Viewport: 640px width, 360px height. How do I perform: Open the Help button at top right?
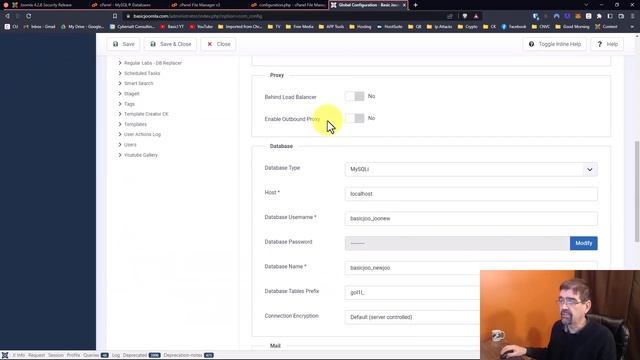tap(607, 44)
